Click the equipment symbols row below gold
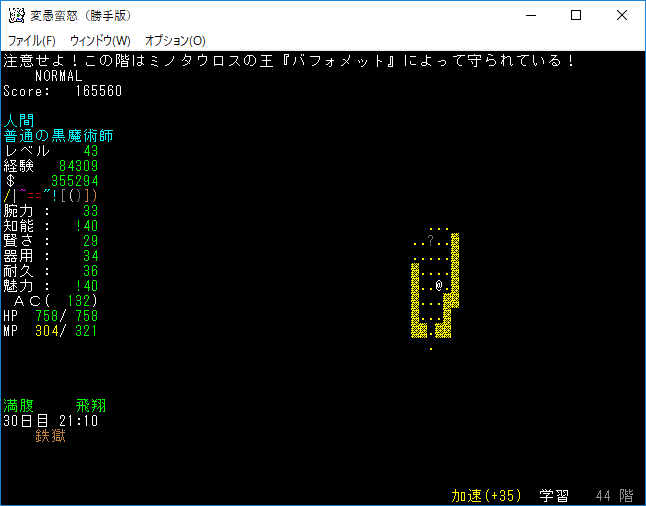Screen dimensions: 646x506 tap(51, 196)
